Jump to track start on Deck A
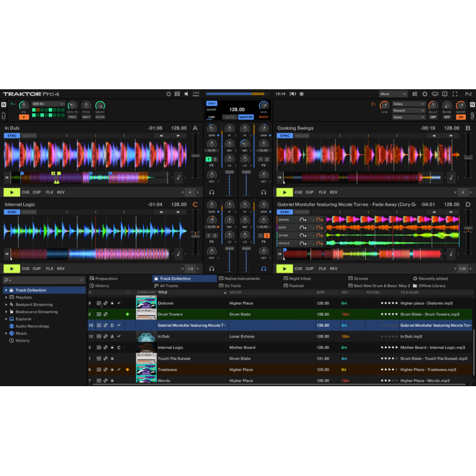This screenshot has width=476, height=476. 7,177
